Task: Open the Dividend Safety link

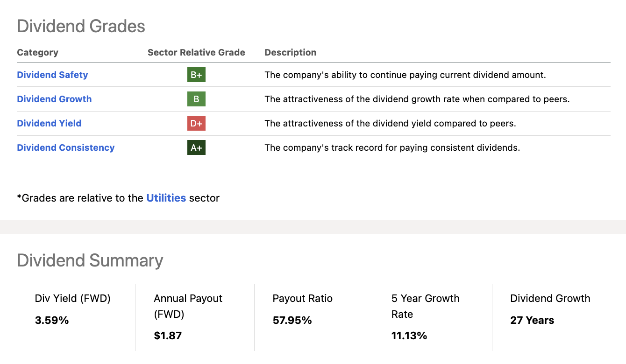Action: (52, 75)
